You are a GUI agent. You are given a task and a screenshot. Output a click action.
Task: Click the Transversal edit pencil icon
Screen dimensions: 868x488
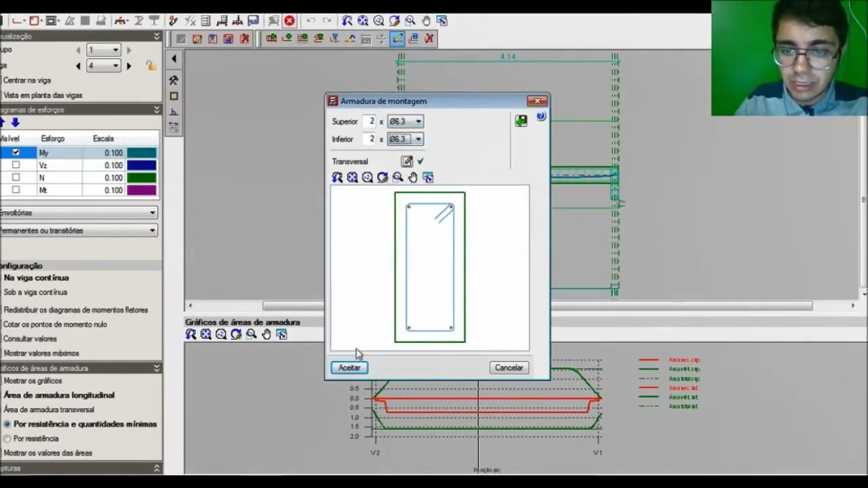tap(407, 161)
